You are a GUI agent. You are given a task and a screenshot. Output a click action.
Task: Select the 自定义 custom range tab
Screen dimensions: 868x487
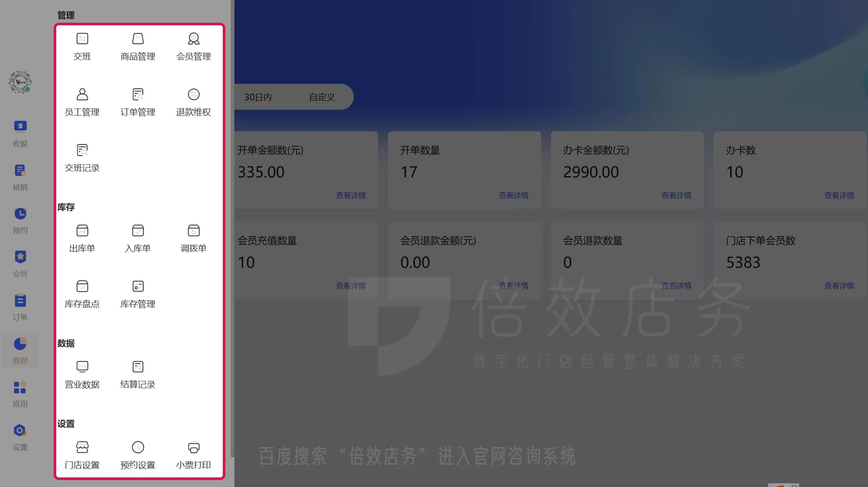click(x=322, y=97)
